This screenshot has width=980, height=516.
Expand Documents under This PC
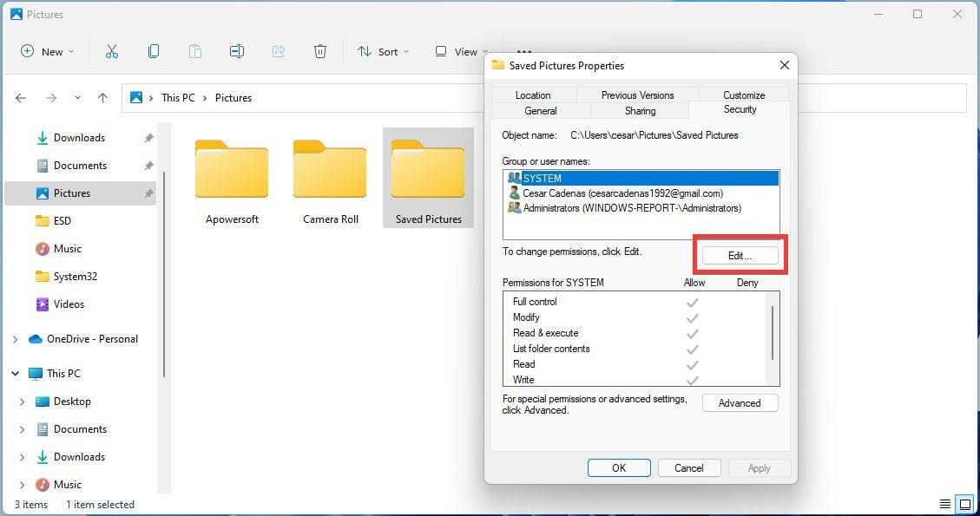click(22, 429)
